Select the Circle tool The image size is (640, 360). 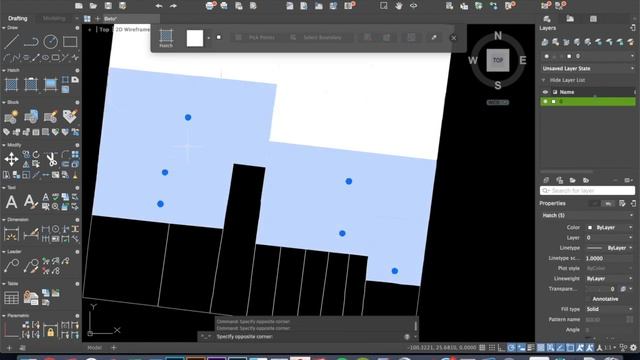51,42
